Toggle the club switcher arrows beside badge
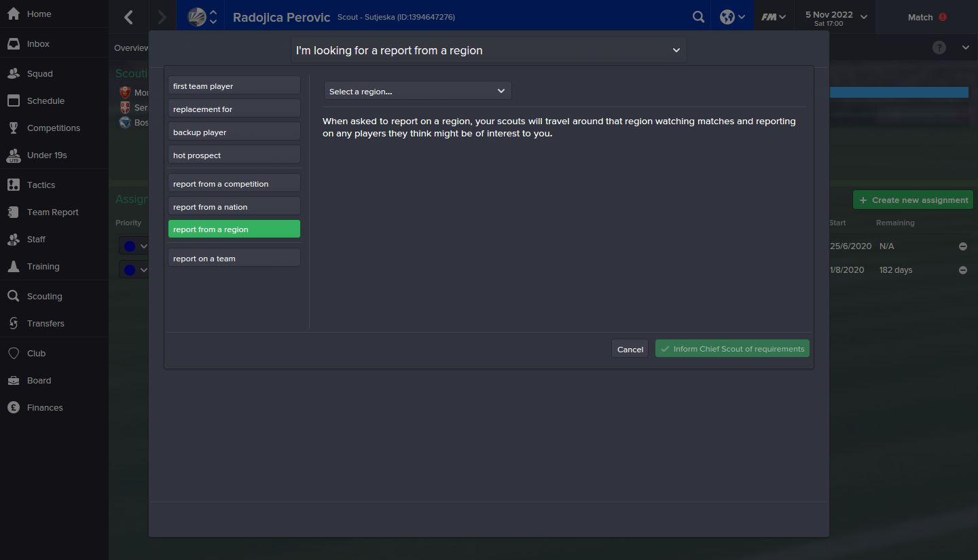 point(213,17)
